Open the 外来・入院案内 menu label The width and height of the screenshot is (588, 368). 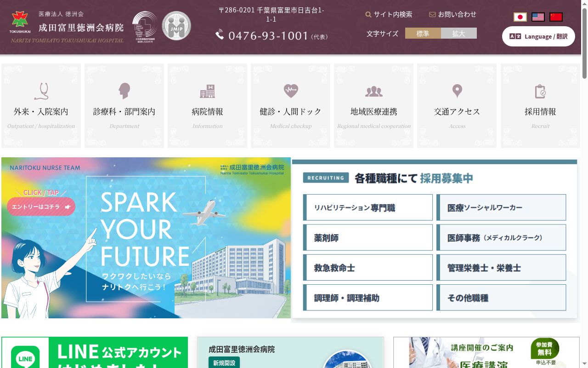41,112
